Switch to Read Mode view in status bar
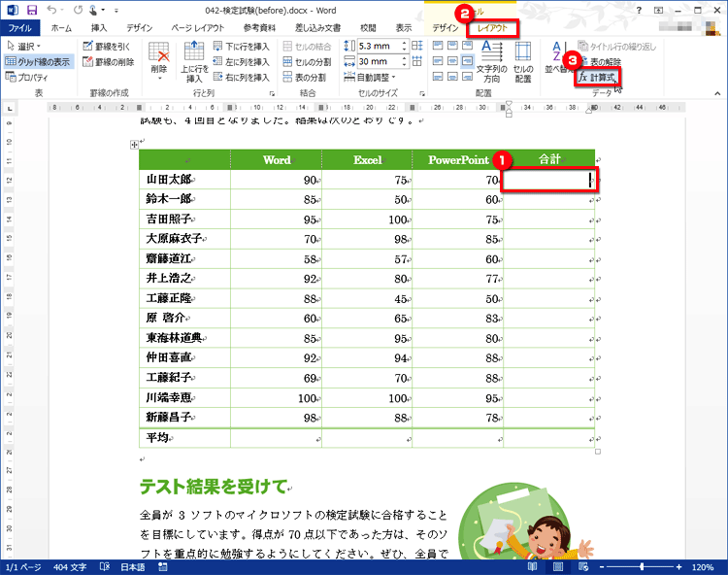This screenshot has width=728, height=575. (532, 566)
